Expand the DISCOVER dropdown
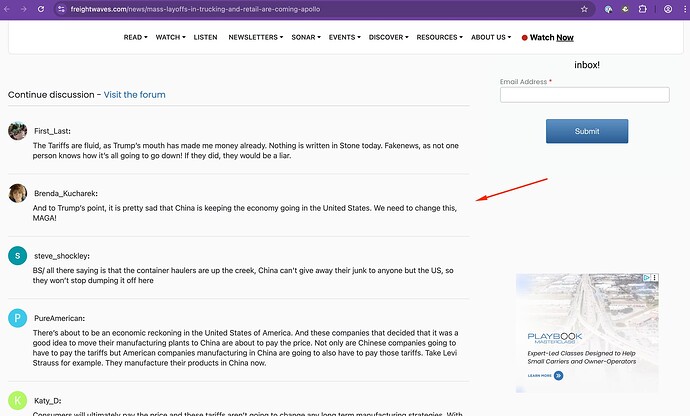Screen dimensions: 690x416 [x=389, y=37]
